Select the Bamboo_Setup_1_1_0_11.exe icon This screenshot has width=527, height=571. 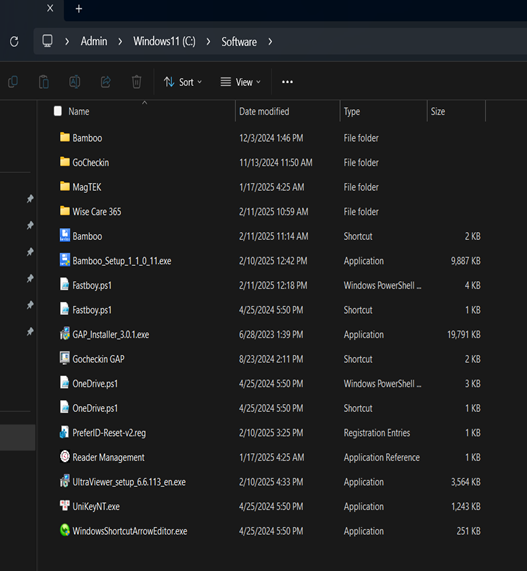coord(65,260)
